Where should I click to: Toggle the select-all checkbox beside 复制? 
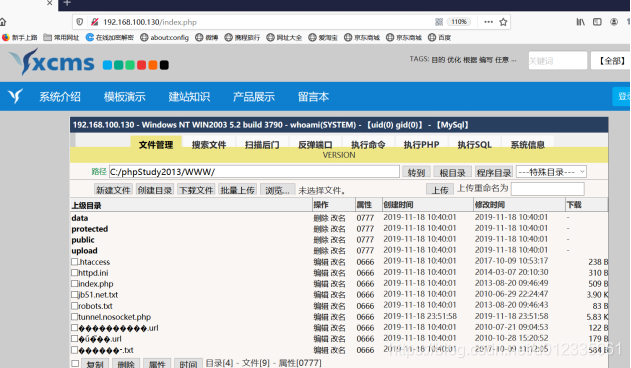coord(75,363)
